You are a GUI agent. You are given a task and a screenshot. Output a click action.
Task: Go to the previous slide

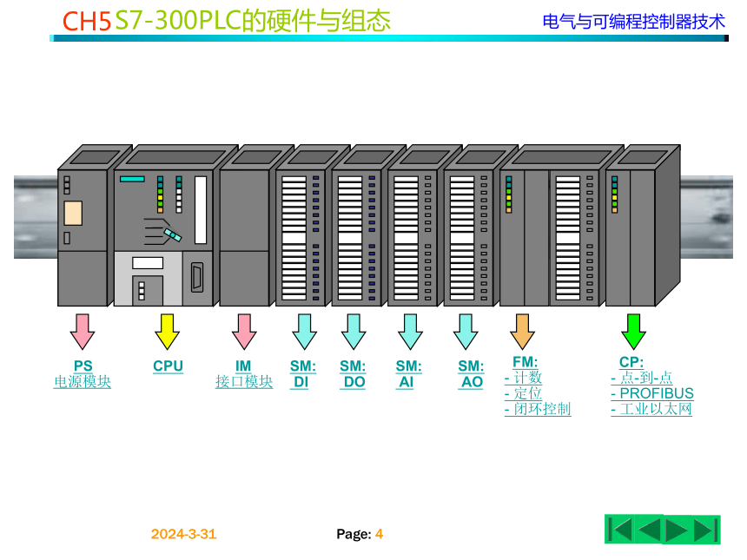(648, 530)
